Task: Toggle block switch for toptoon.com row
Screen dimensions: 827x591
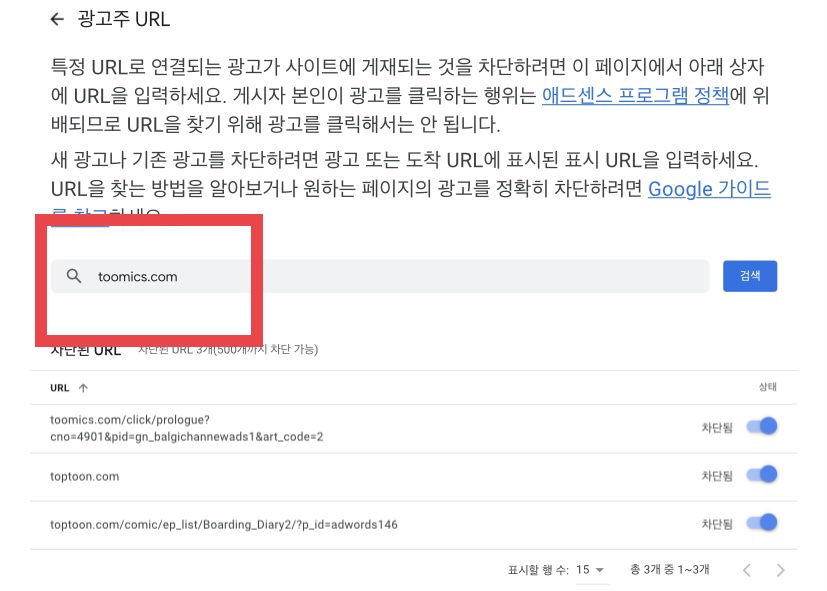Action: point(762,474)
